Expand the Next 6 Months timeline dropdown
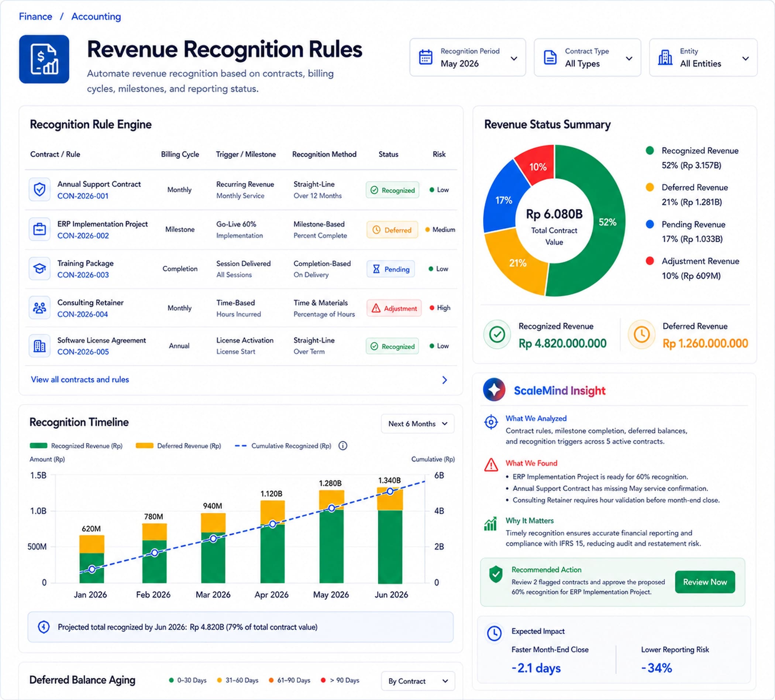This screenshot has width=775, height=700. 417,424
